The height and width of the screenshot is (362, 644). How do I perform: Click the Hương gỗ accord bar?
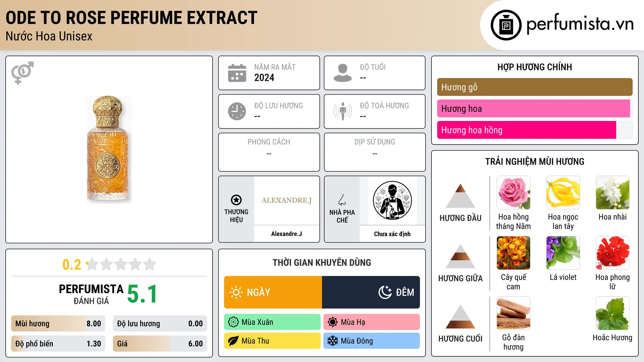535,87
